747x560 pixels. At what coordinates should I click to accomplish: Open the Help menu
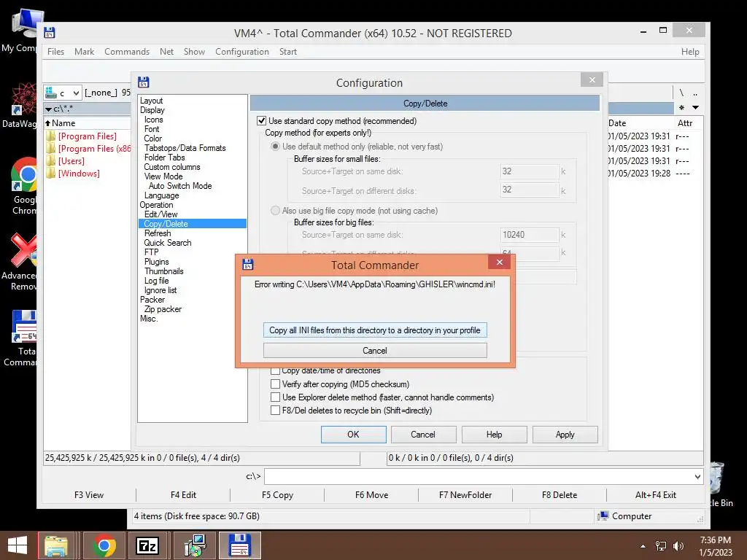(690, 52)
